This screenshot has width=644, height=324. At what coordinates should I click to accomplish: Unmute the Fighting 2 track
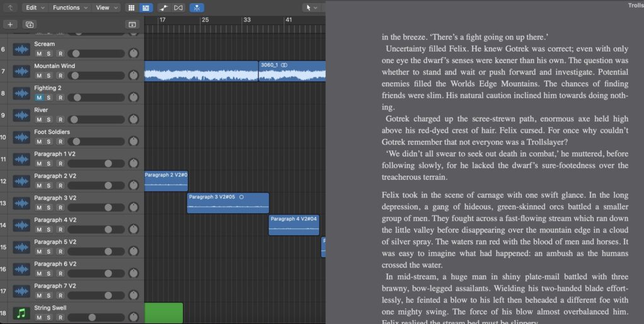pyautogui.click(x=39, y=98)
